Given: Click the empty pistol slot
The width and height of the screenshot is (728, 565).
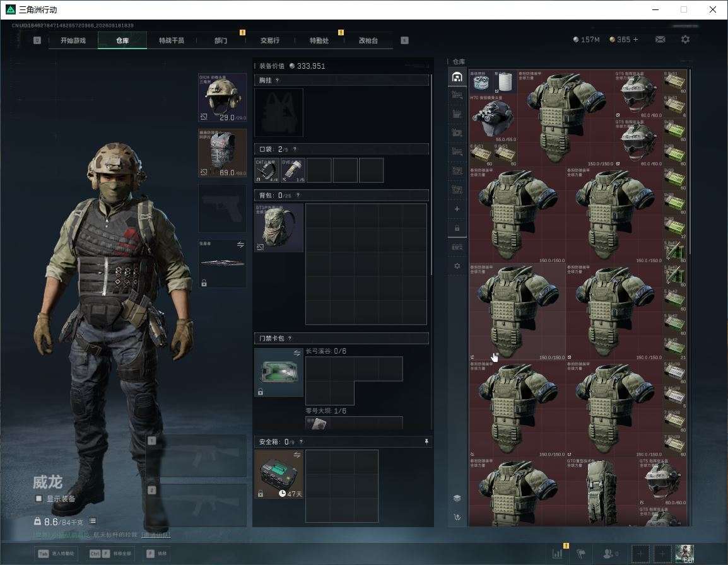Looking at the screenshot, I should 223,208.
